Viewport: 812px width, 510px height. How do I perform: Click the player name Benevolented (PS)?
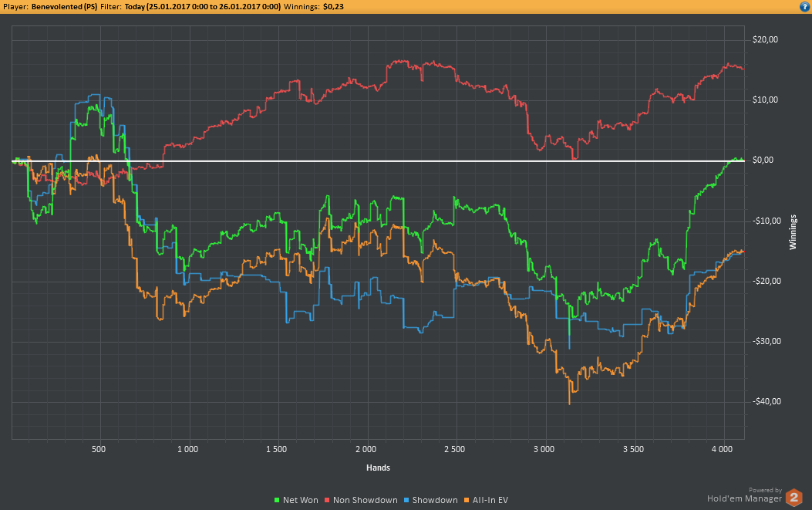(x=64, y=7)
